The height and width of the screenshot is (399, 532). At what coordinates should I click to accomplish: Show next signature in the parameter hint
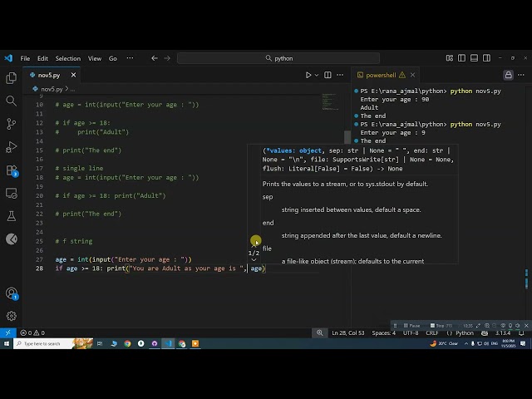point(254,260)
